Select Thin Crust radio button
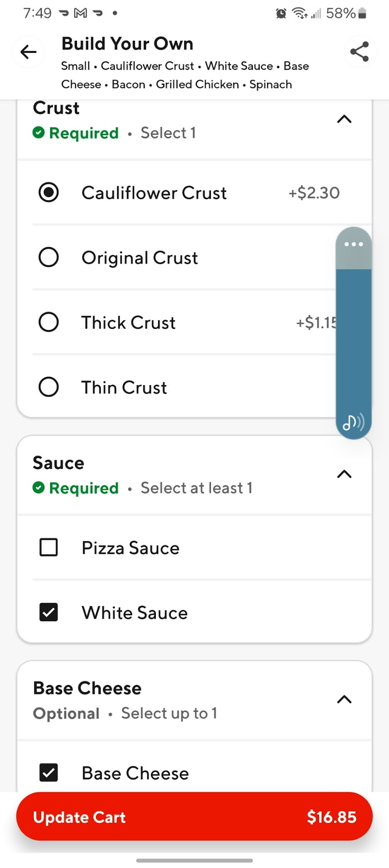Image resolution: width=389 pixels, height=868 pixels. [49, 387]
